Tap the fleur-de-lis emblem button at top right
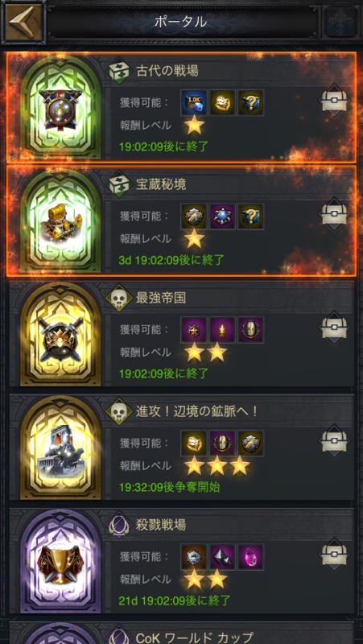The height and width of the screenshot is (644, 363). point(341,23)
